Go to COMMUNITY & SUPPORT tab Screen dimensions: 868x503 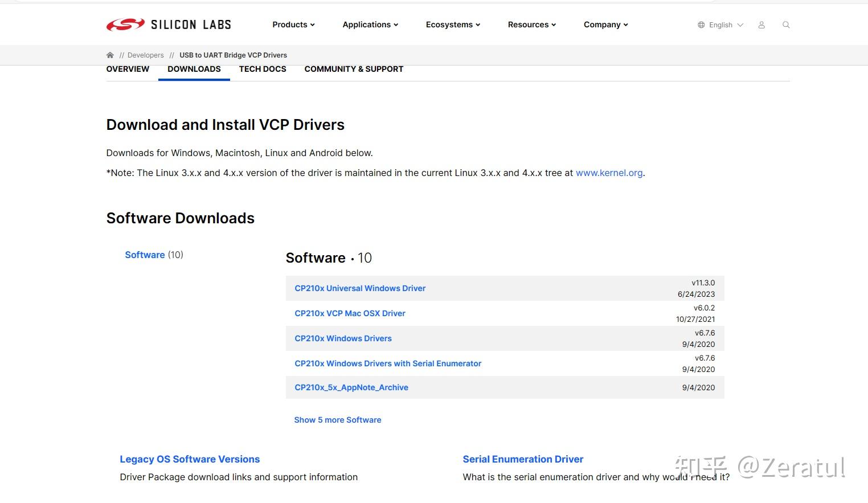[354, 69]
